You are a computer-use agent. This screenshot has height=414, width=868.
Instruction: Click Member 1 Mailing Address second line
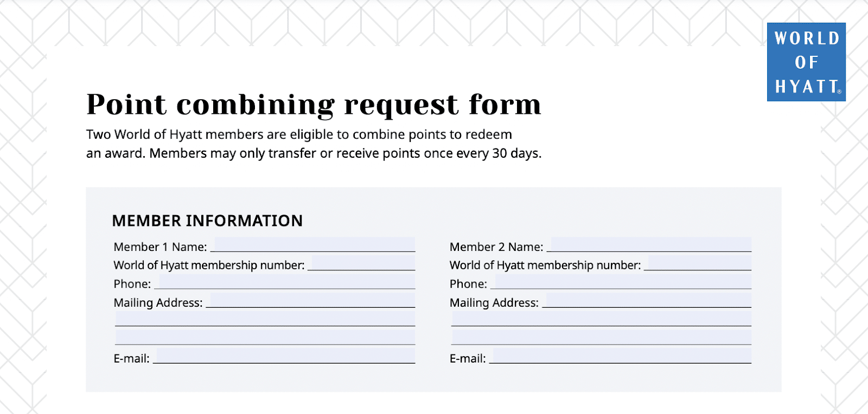(x=265, y=319)
